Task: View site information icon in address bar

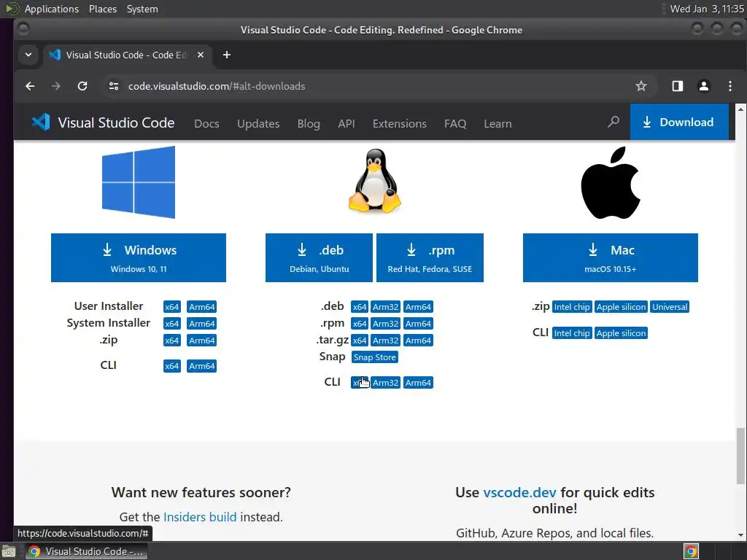Action: [x=113, y=86]
